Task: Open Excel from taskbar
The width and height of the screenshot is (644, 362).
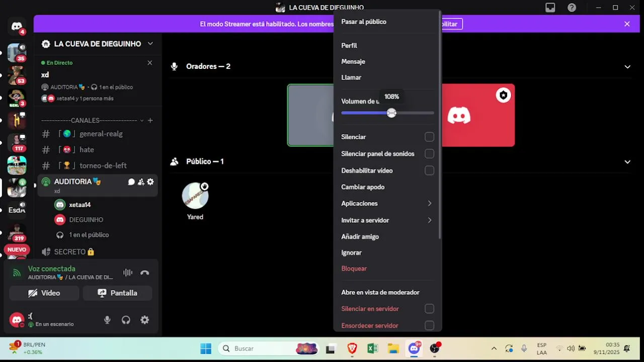Action: click(x=372, y=348)
